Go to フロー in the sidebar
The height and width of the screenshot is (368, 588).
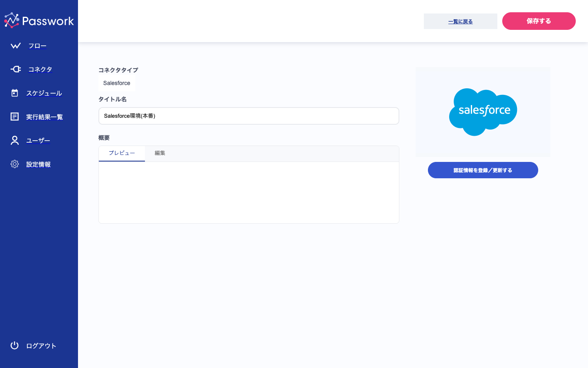(x=37, y=46)
